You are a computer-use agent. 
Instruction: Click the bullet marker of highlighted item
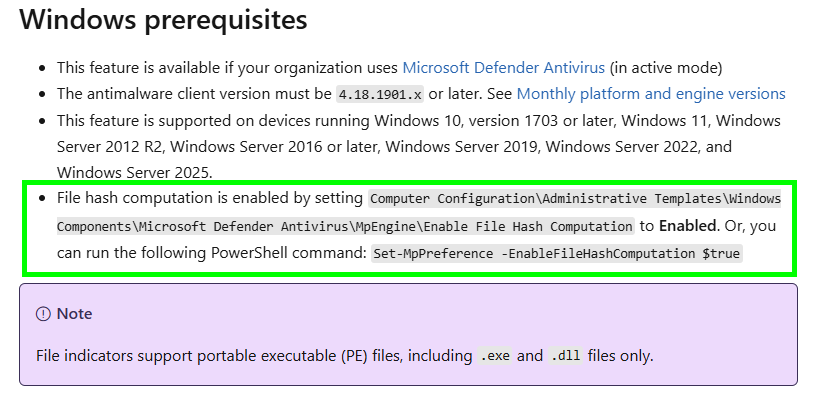(x=42, y=199)
